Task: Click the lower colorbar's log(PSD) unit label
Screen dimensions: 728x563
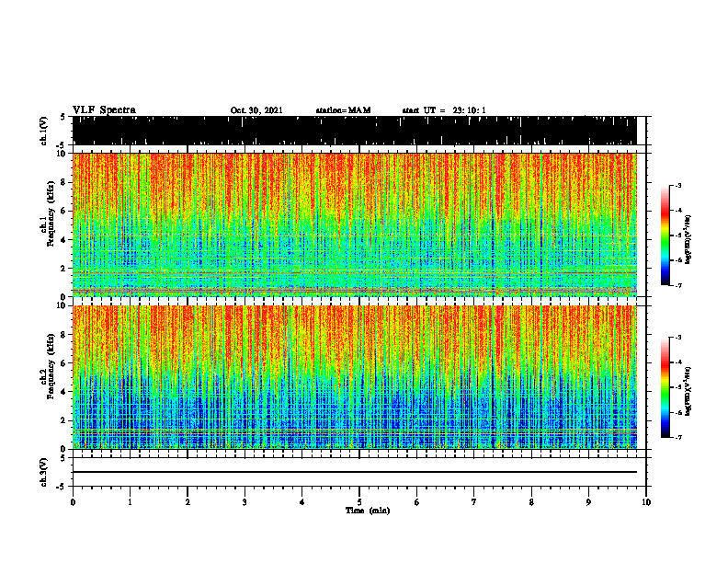Action: click(x=688, y=391)
